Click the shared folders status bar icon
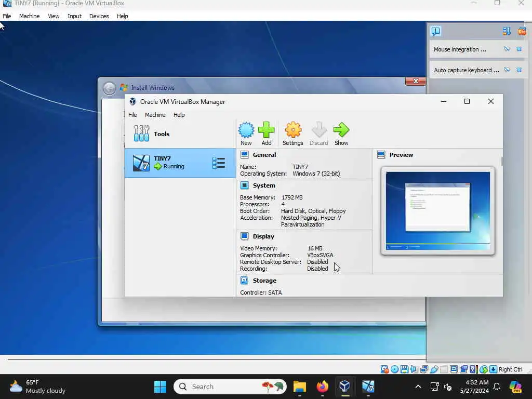This screenshot has height=399, width=532. point(444,369)
